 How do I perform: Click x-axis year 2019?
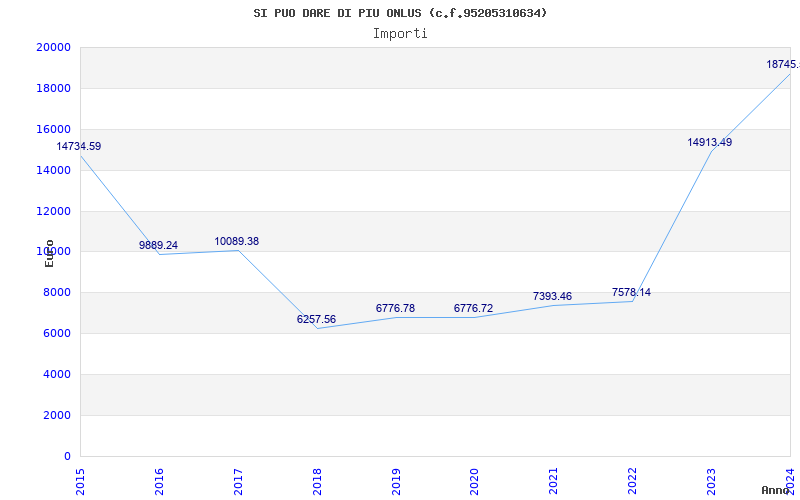[x=396, y=482]
